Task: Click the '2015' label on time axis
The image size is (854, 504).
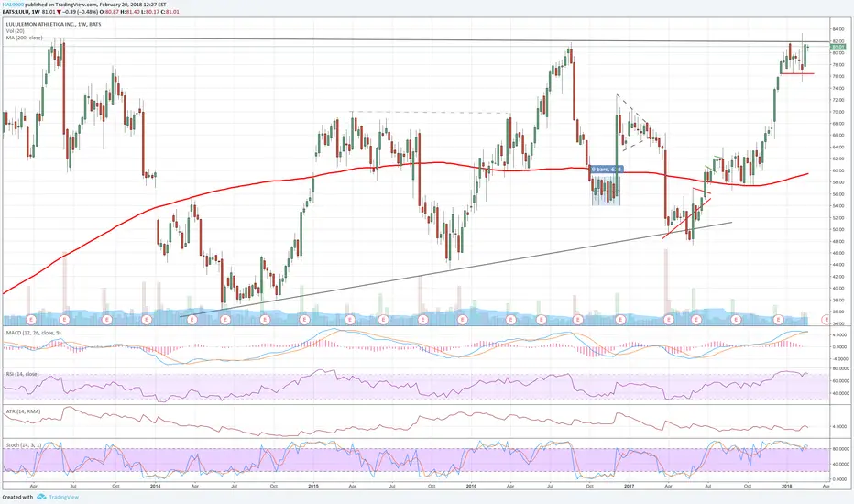Action: coord(313,486)
